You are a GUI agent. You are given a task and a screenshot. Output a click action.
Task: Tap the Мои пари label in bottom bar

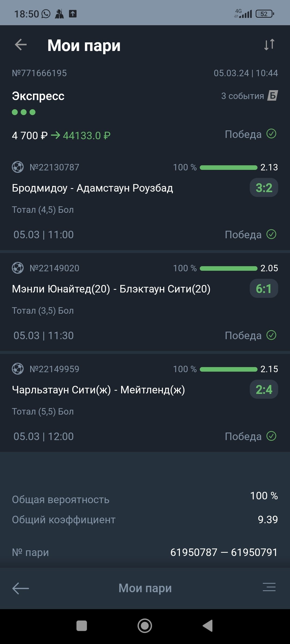[145, 588]
